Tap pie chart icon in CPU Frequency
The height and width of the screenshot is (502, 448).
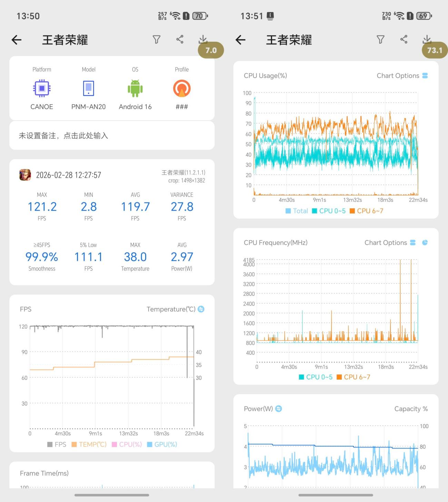click(x=425, y=243)
